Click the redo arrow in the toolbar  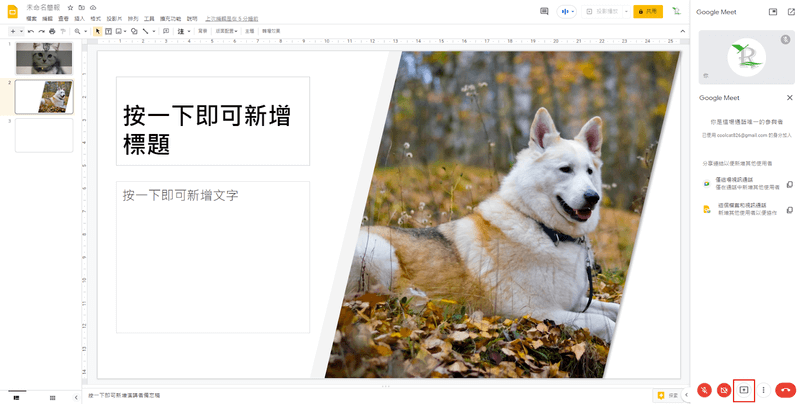pyautogui.click(x=41, y=31)
